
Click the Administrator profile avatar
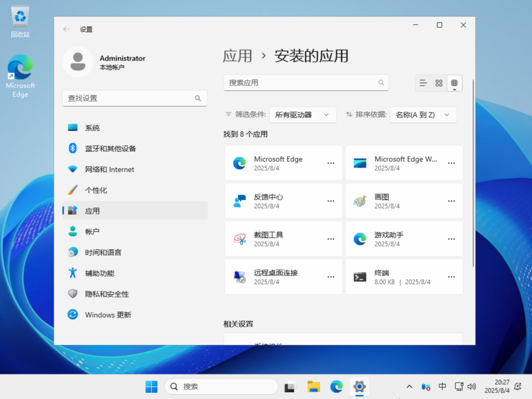pyautogui.click(x=78, y=62)
